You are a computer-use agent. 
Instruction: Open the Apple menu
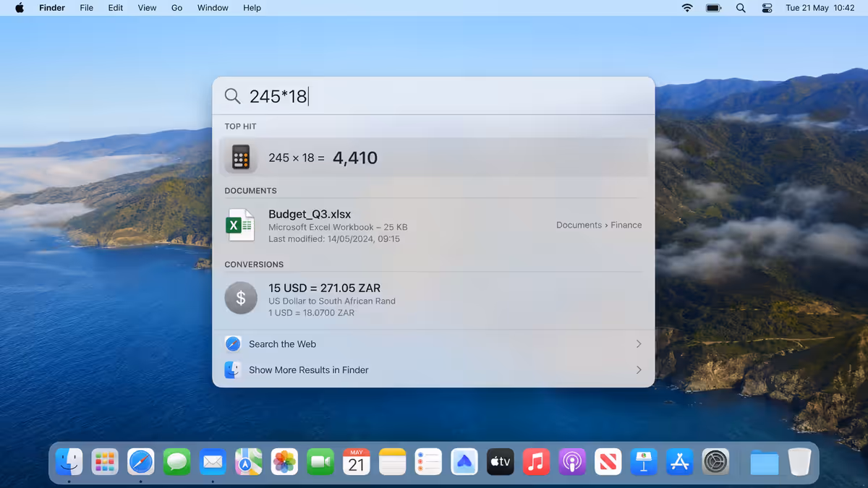click(20, 8)
